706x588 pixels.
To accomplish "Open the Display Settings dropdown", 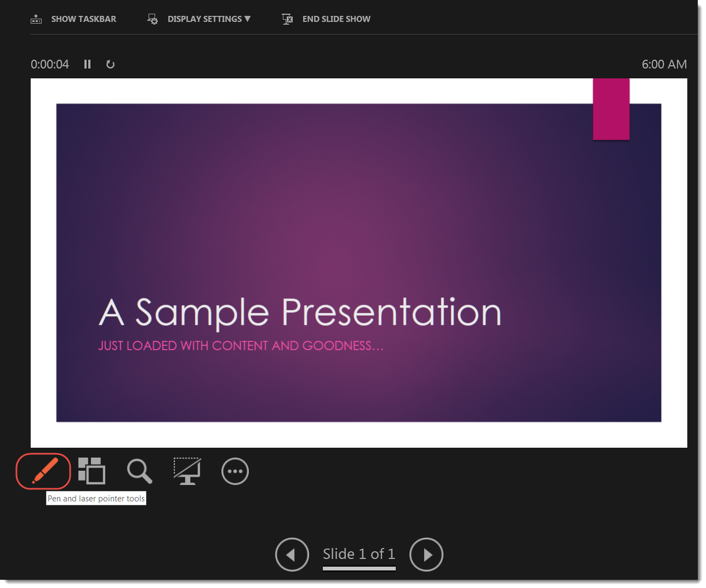I will coord(199,19).
